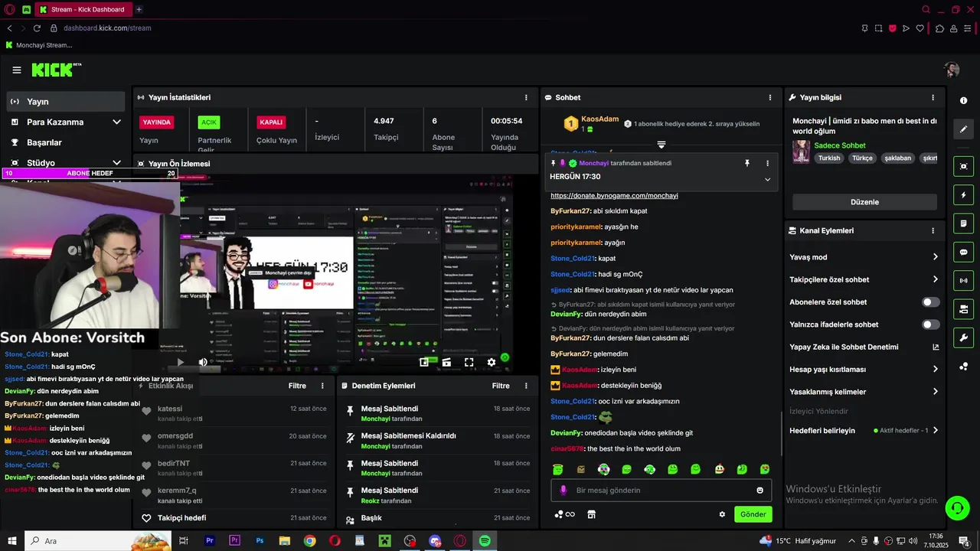The height and width of the screenshot is (551, 980).
Task: Mute the stream preview volume
Action: tap(203, 362)
